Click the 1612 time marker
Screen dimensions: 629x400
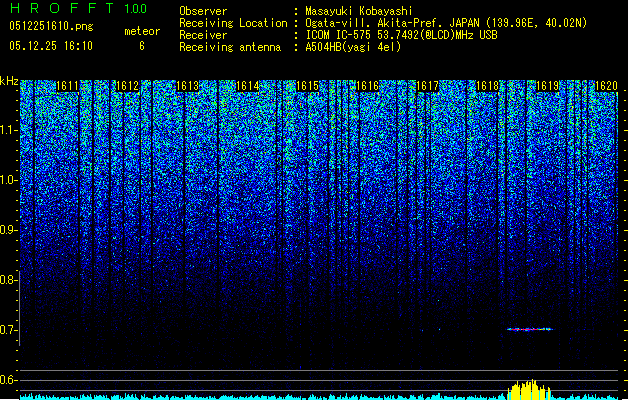(x=127, y=86)
